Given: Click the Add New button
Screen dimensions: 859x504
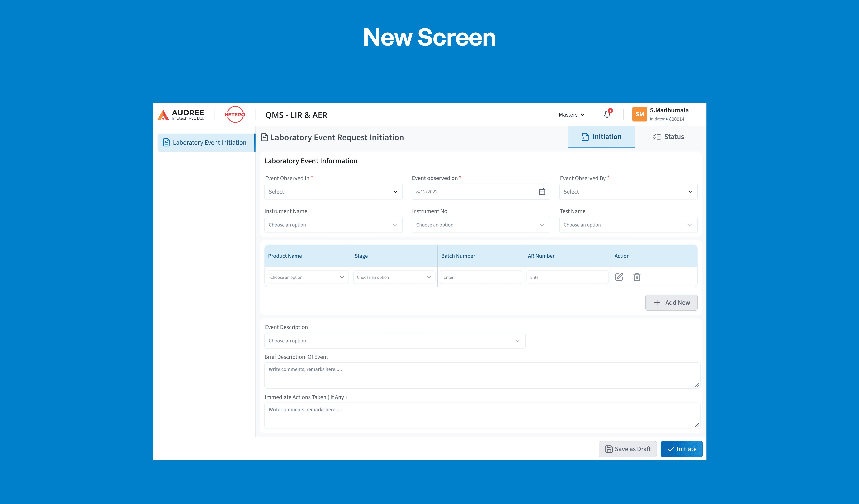Looking at the screenshot, I should [671, 302].
